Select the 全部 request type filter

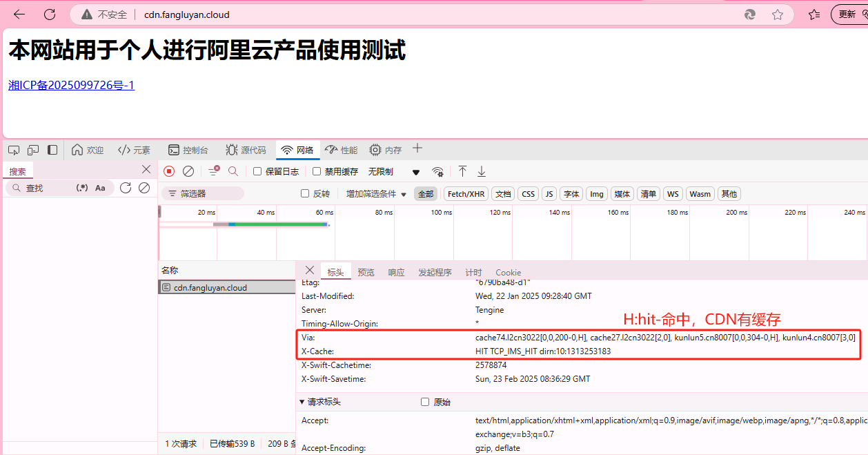coord(426,194)
